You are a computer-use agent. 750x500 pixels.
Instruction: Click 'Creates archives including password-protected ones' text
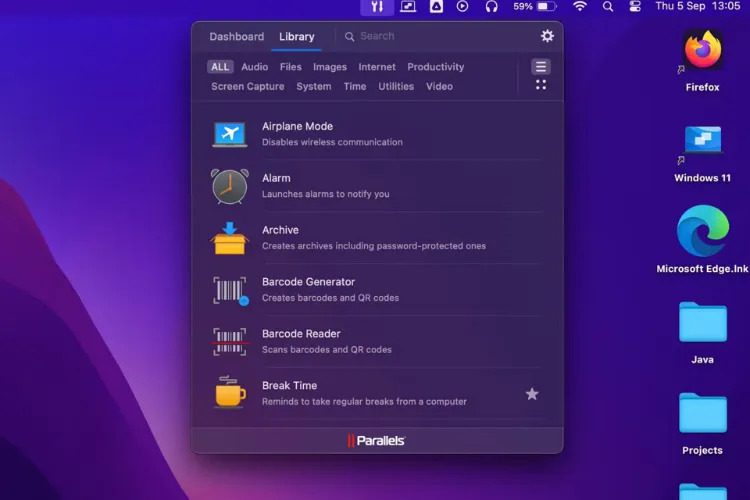click(x=374, y=246)
